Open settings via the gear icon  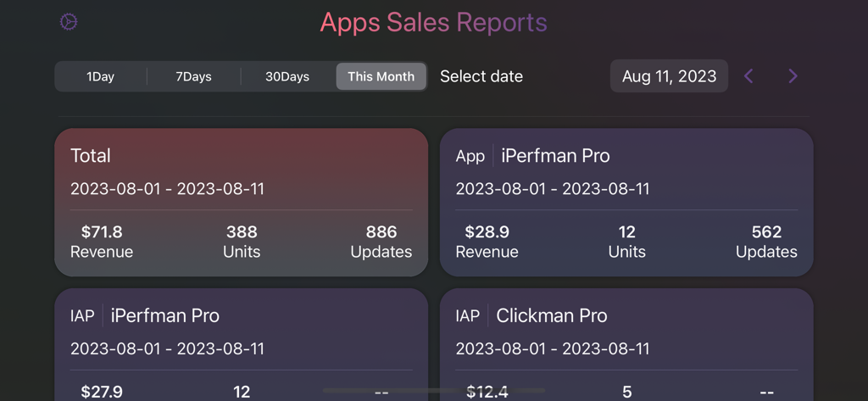(69, 22)
